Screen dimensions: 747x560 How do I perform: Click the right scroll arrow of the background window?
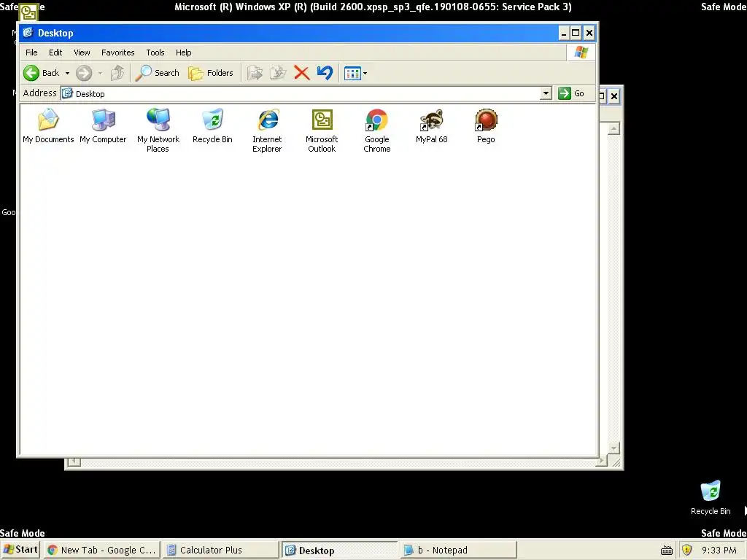[x=603, y=461]
